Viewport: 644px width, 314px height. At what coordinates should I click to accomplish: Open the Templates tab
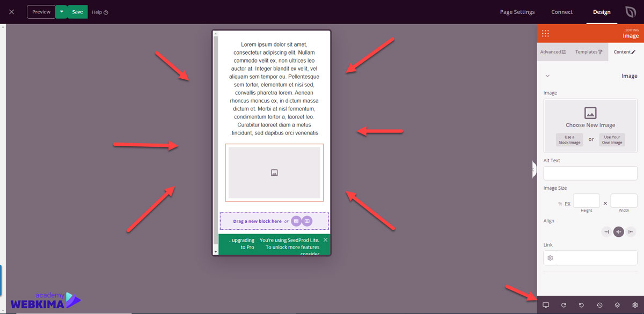589,52
